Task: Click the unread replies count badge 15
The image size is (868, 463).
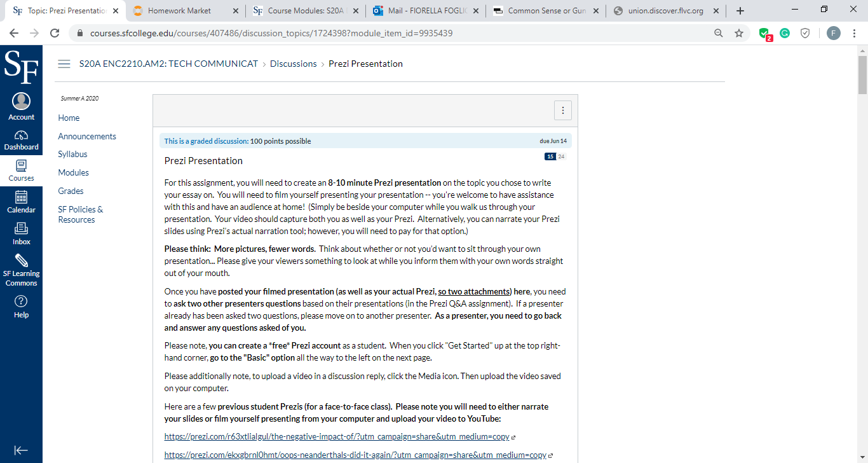Action: point(550,156)
